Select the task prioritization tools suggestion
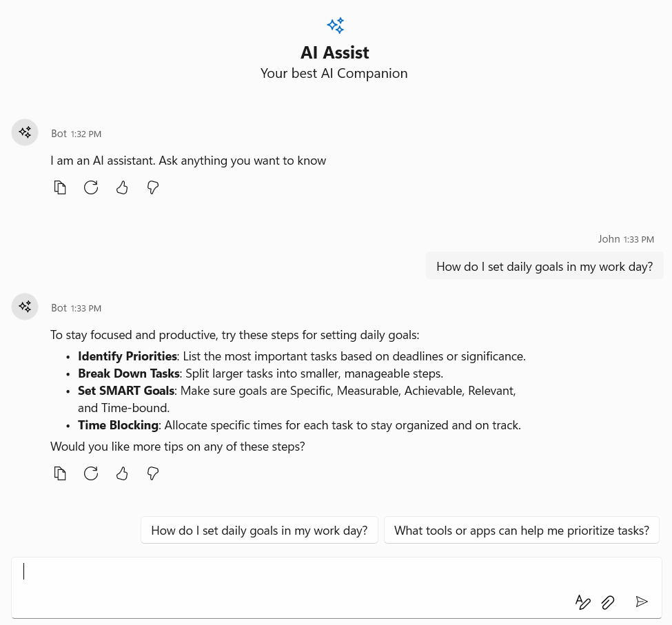Image resolution: width=672 pixels, height=625 pixels. 522,530
